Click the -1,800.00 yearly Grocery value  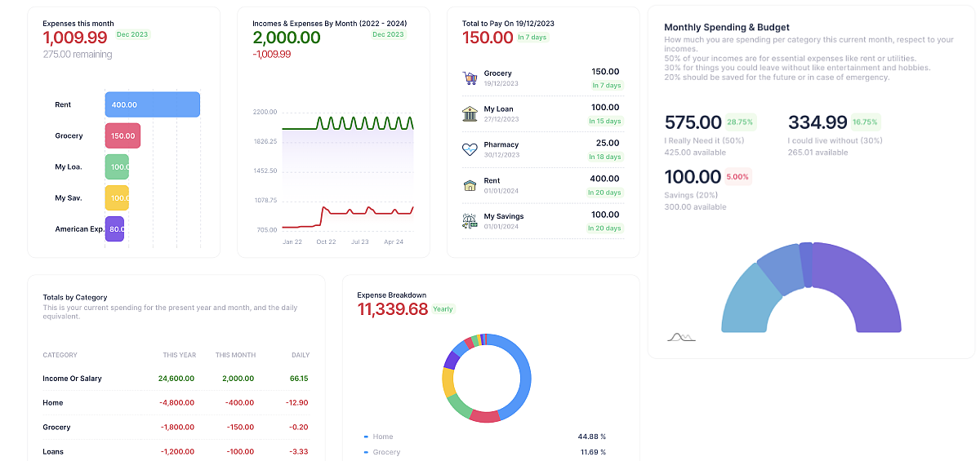(x=176, y=428)
